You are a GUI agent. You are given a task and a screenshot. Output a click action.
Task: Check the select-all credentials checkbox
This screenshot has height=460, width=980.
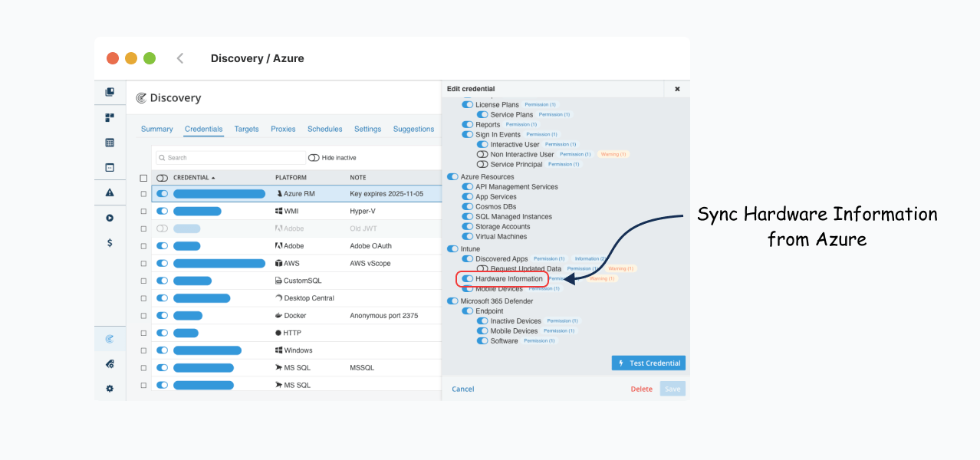coord(143,178)
